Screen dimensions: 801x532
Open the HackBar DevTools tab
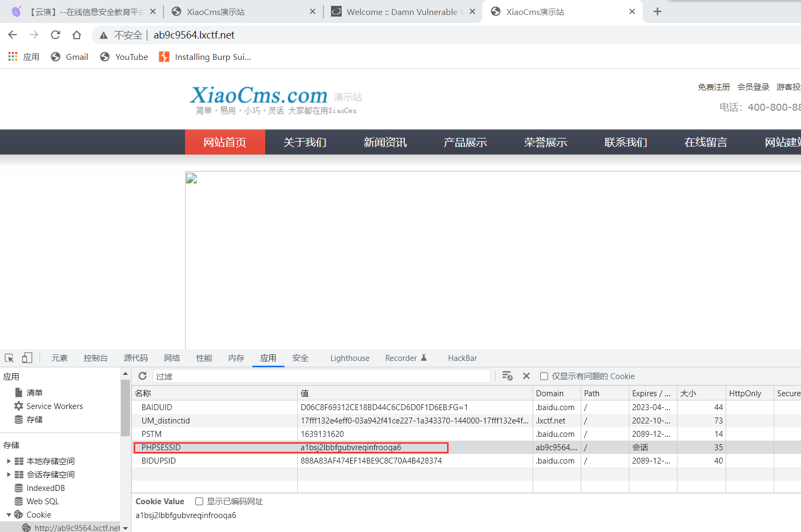point(463,358)
